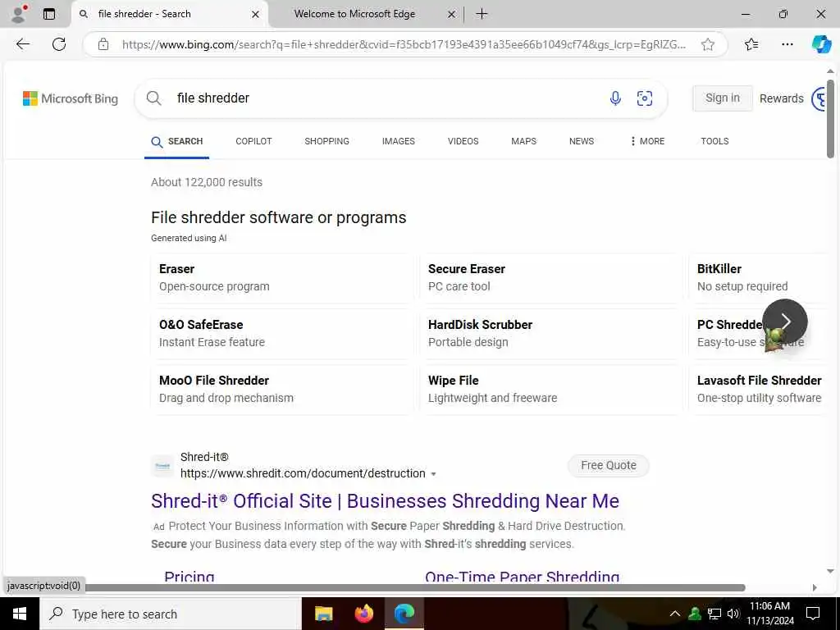The image size is (840, 630).
Task: Open the SHOPPING results tab
Action: pos(326,141)
